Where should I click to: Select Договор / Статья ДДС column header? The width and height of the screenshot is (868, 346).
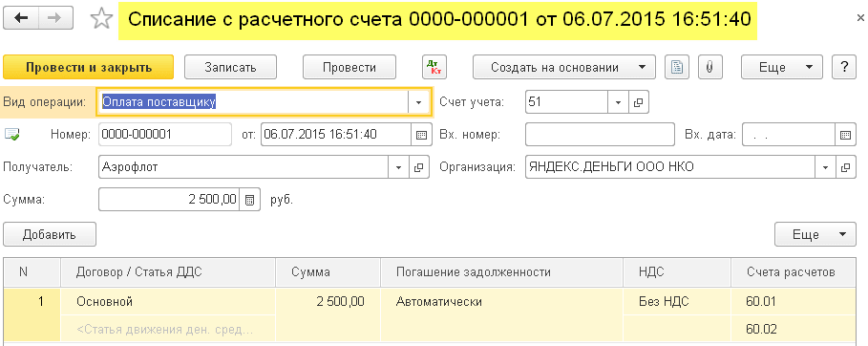[x=168, y=272]
